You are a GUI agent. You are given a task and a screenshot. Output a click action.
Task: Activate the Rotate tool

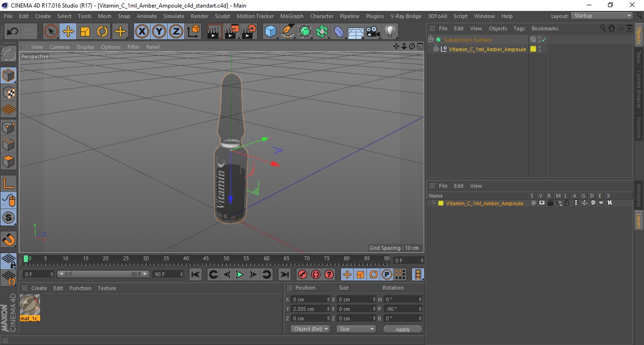coord(102,32)
